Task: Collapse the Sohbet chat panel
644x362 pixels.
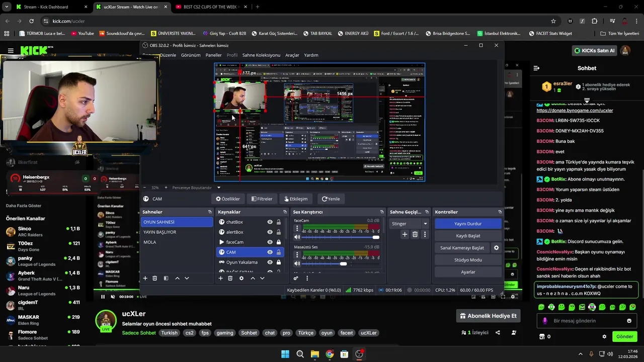Action: click(536, 68)
